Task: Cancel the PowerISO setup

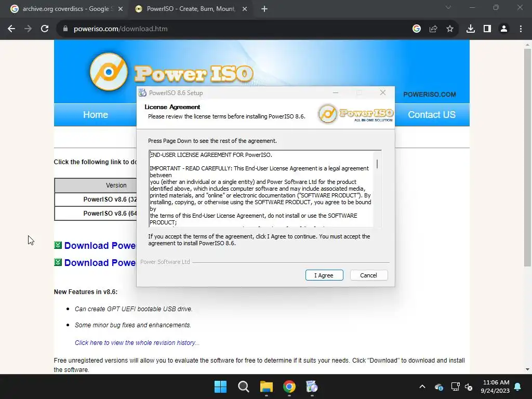Action: coord(368,275)
